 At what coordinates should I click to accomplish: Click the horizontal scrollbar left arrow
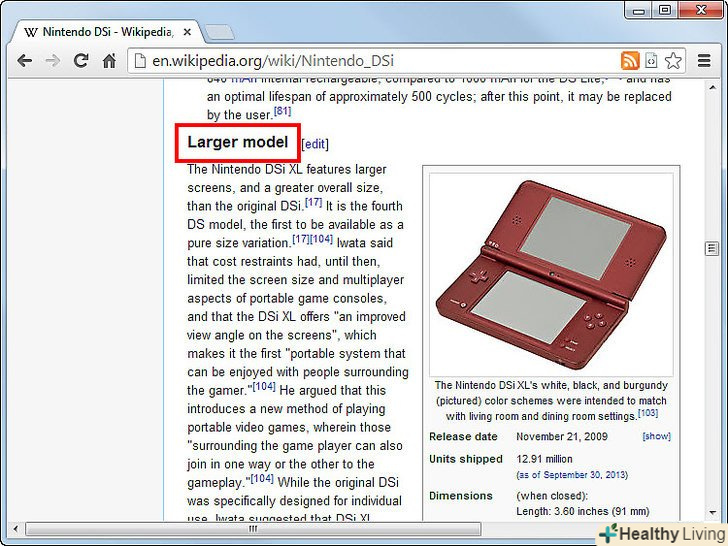(x=16, y=528)
